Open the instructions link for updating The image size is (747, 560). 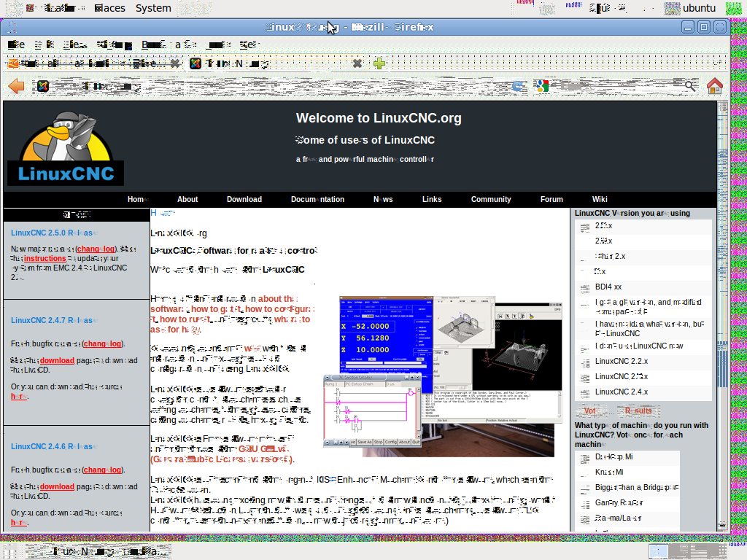pyautogui.click(x=44, y=259)
